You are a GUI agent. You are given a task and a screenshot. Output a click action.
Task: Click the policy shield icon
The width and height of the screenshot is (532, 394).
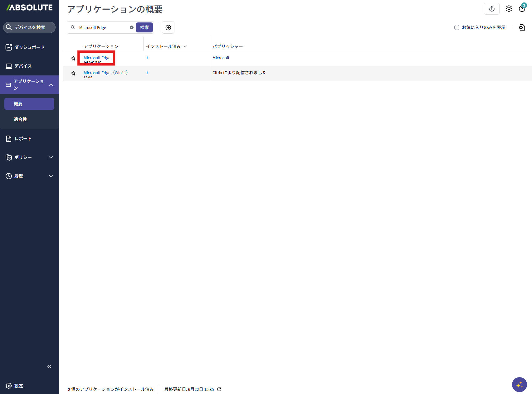tap(9, 157)
